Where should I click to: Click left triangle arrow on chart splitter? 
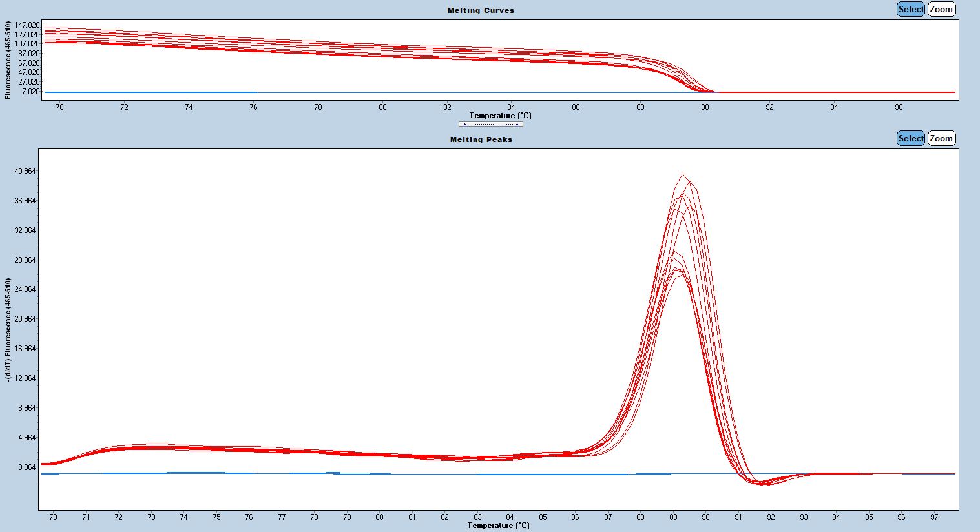[x=465, y=124]
